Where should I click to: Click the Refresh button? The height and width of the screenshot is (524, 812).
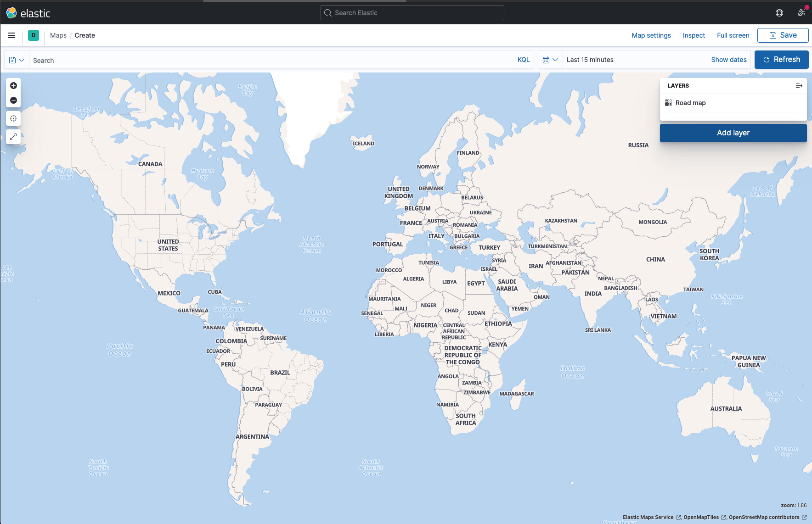pyautogui.click(x=781, y=60)
